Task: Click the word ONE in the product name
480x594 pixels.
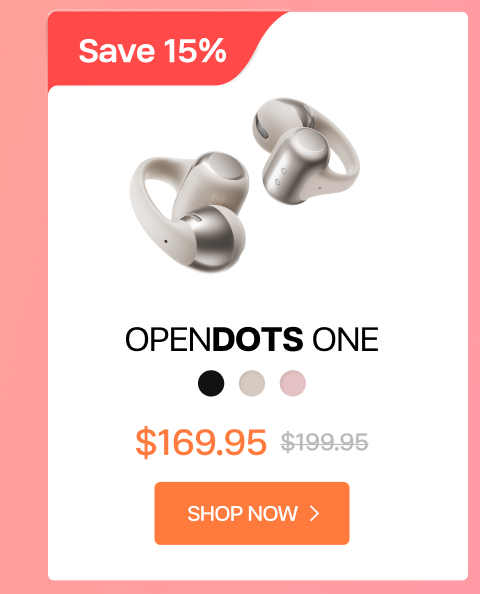Action: 345,339
